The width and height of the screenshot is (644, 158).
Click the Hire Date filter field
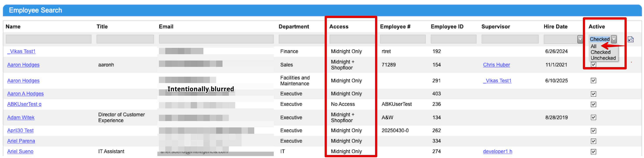click(560, 39)
